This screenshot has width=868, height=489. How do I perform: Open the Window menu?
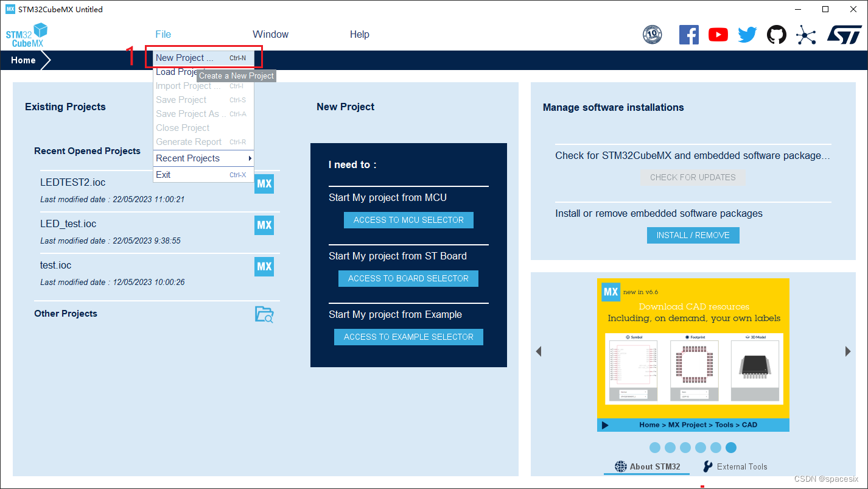coord(271,35)
